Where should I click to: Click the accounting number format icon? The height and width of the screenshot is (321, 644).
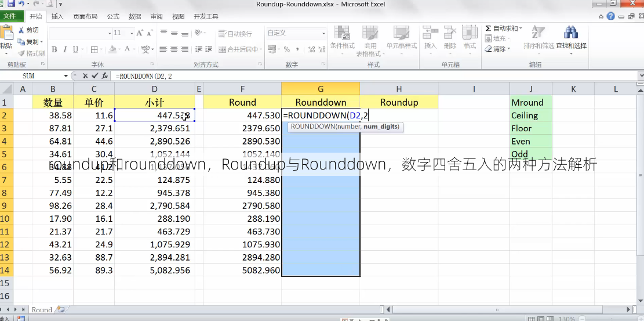[x=272, y=49]
